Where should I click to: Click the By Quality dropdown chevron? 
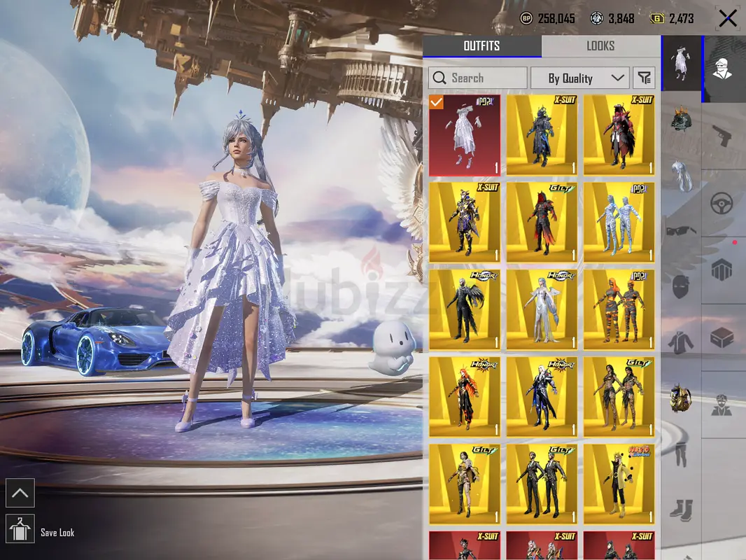[617, 78]
